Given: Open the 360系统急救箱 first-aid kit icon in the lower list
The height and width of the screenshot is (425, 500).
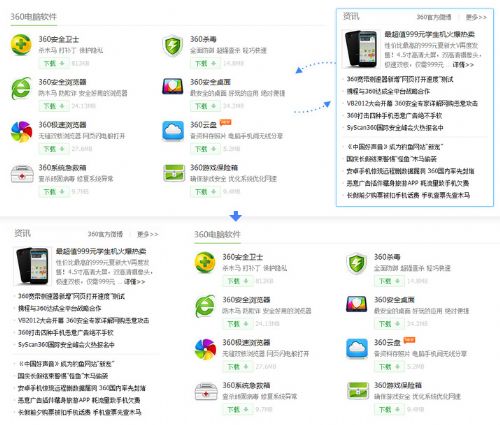Looking at the screenshot, I should coord(206,391).
